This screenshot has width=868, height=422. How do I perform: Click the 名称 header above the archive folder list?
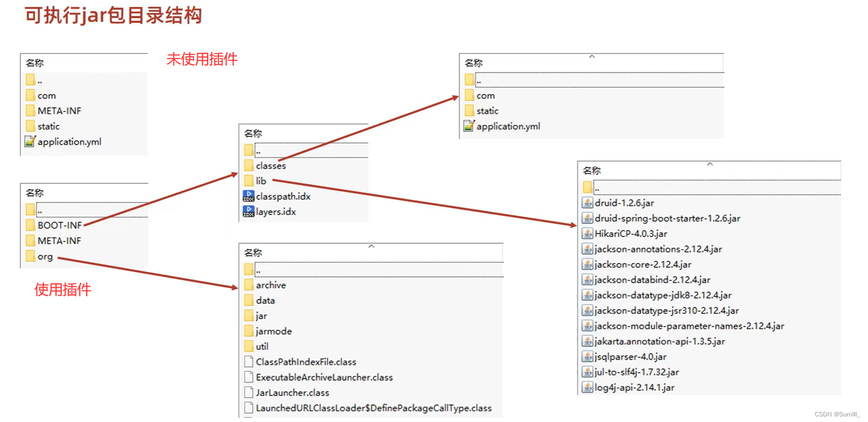253,252
